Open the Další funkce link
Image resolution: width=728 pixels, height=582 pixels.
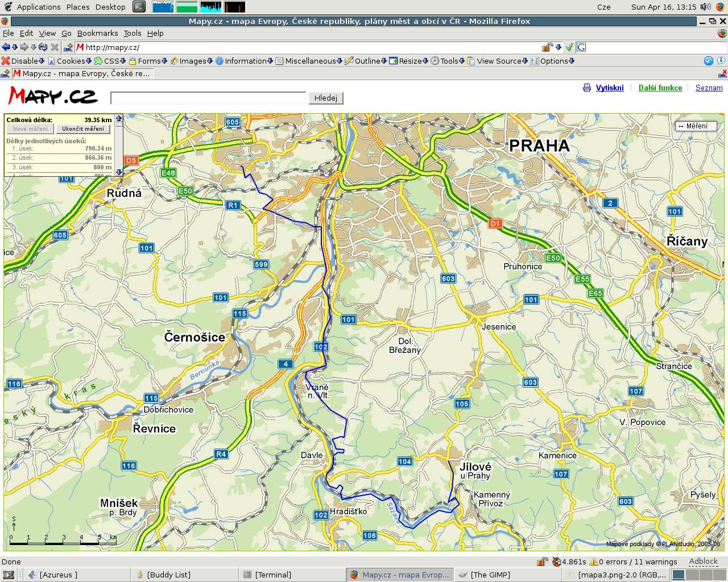[660, 88]
